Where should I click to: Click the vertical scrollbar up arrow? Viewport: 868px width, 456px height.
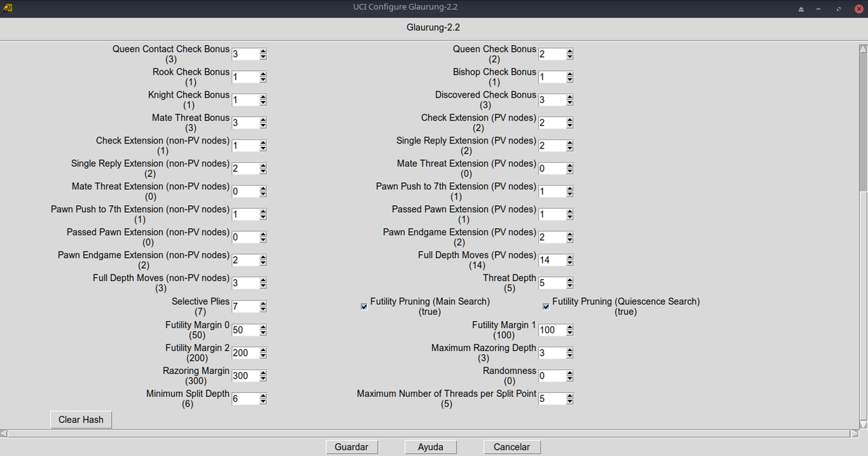pos(863,48)
